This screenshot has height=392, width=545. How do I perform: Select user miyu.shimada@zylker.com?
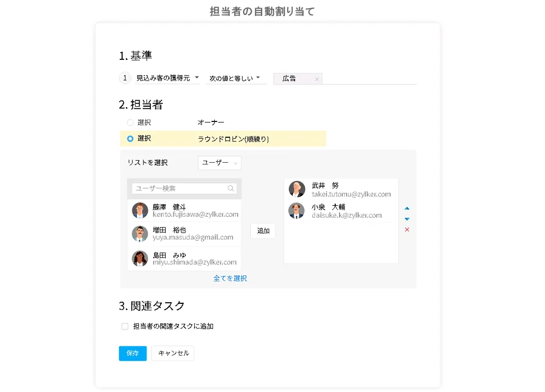[x=184, y=258]
